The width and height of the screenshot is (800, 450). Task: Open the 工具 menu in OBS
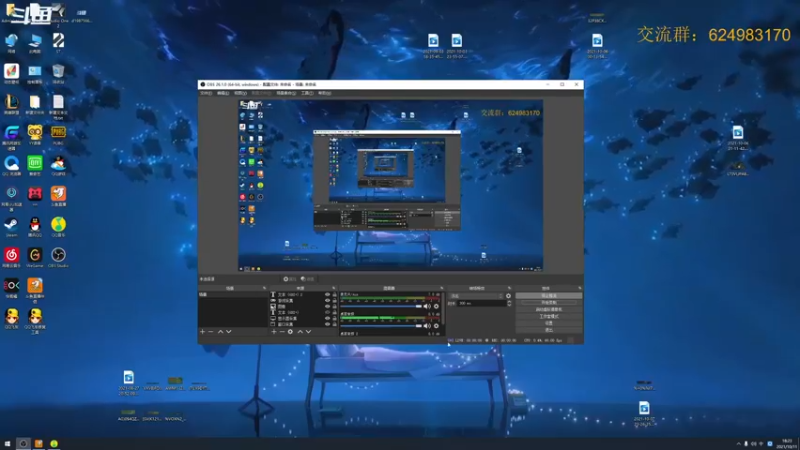(307, 93)
